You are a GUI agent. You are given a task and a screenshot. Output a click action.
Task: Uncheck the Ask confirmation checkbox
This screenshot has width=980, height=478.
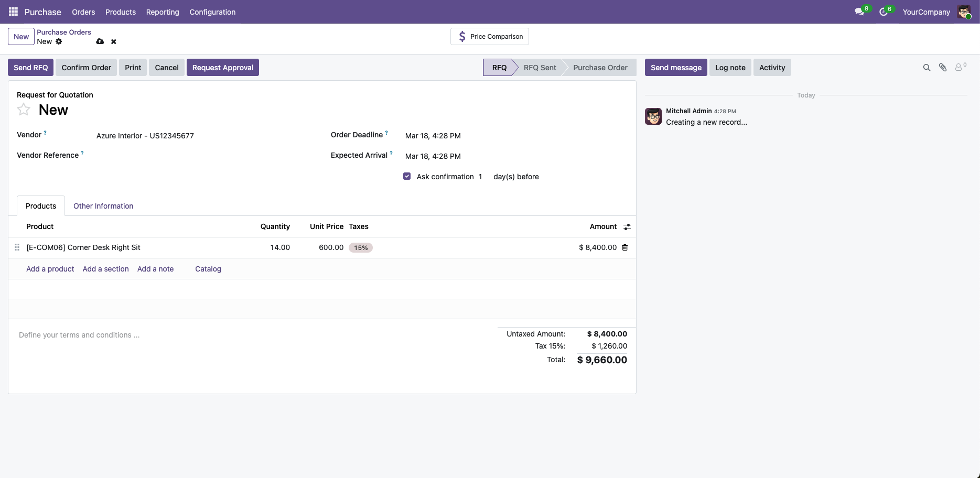[x=407, y=176]
